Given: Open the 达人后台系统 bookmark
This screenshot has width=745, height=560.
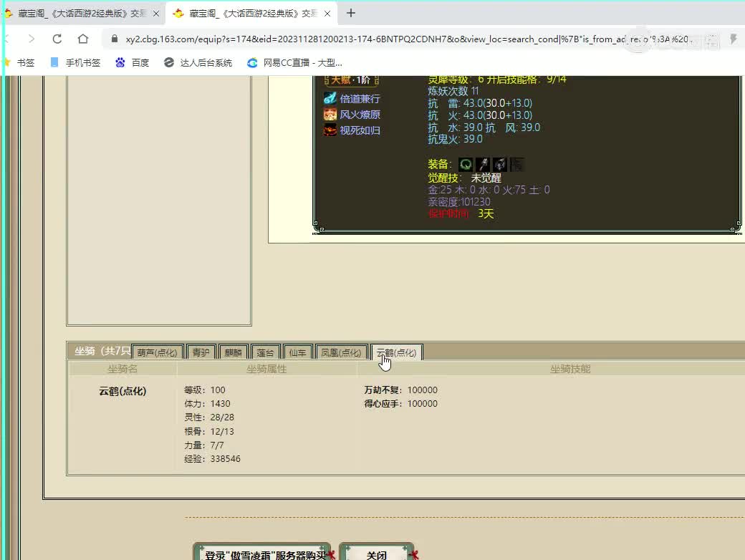Looking at the screenshot, I should (x=198, y=63).
